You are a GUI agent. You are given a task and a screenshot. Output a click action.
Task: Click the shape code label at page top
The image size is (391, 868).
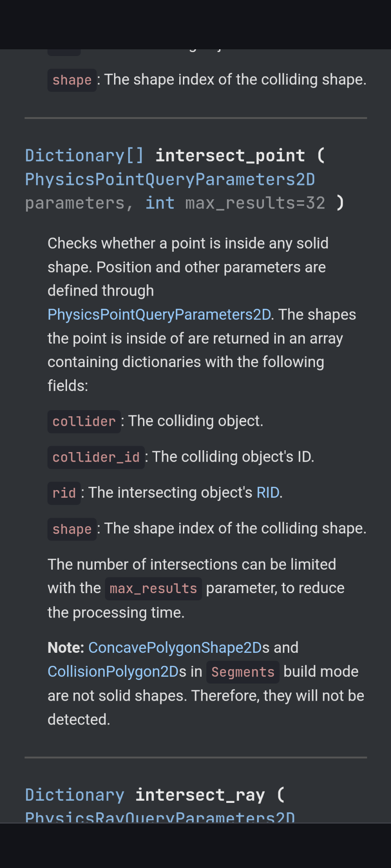[x=72, y=80]
